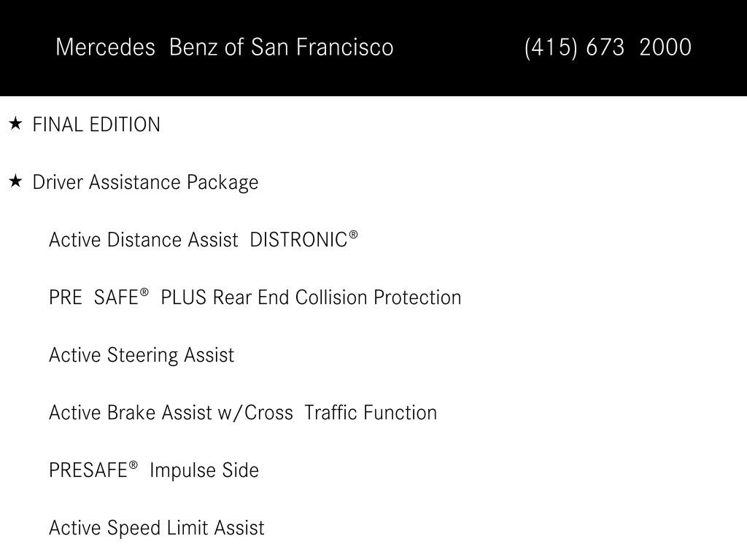Click the word DISTRONIC

(x=298, y=239)
